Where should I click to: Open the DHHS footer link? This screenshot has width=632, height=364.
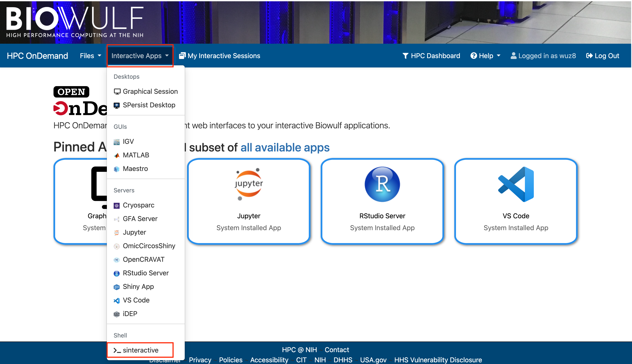(343, 360)
